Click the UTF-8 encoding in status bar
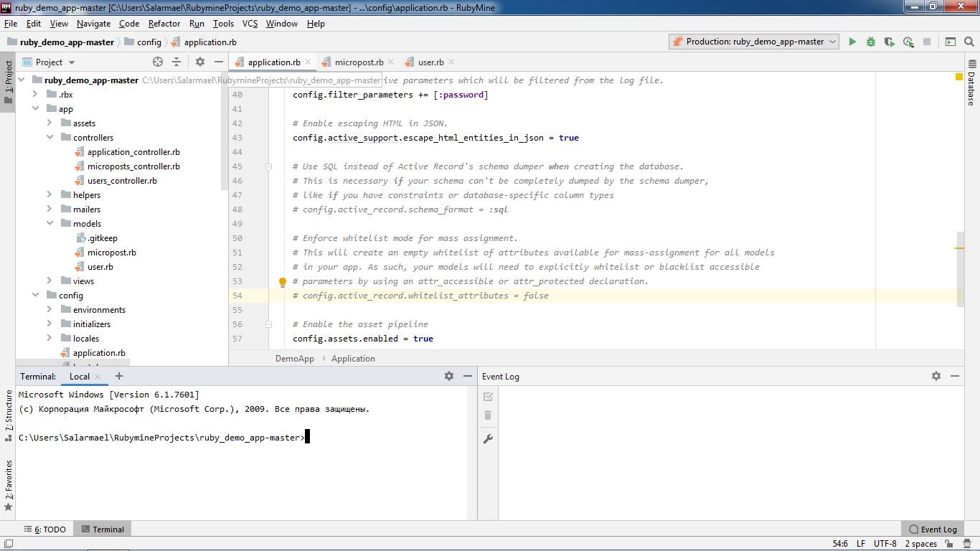 coord(885,544)
